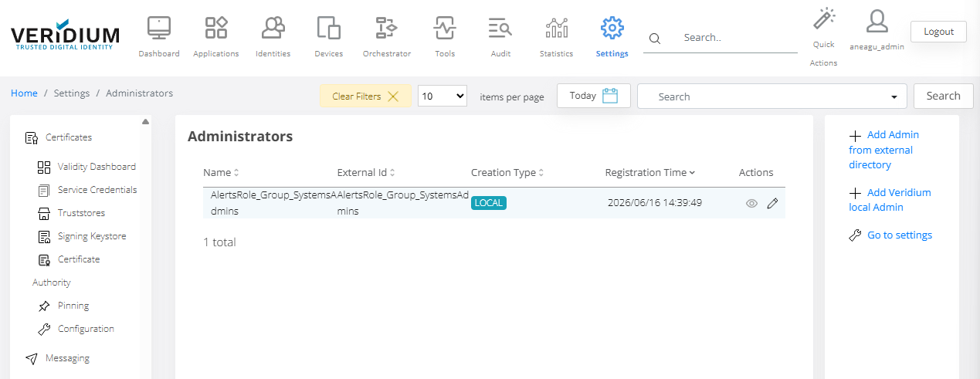Click the Configuration wrench icon
Viewport: 980px width, 379px height.
pos(44,329)
